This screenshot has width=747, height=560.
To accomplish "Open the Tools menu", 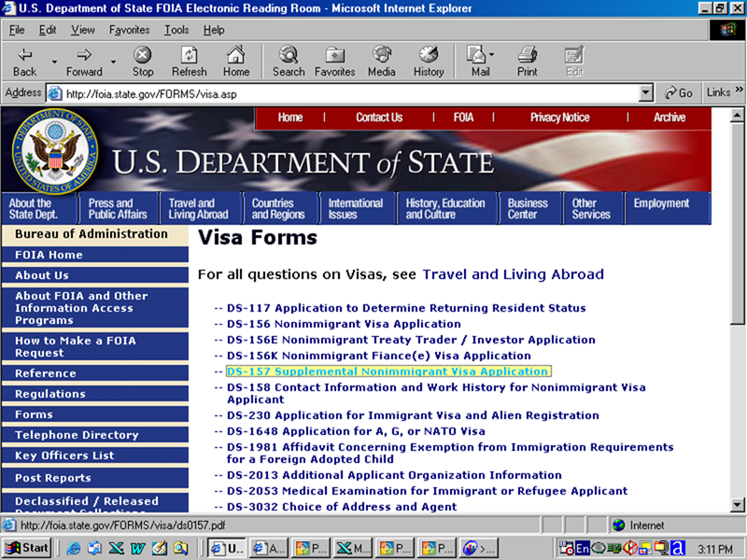I will coord(176,30).
